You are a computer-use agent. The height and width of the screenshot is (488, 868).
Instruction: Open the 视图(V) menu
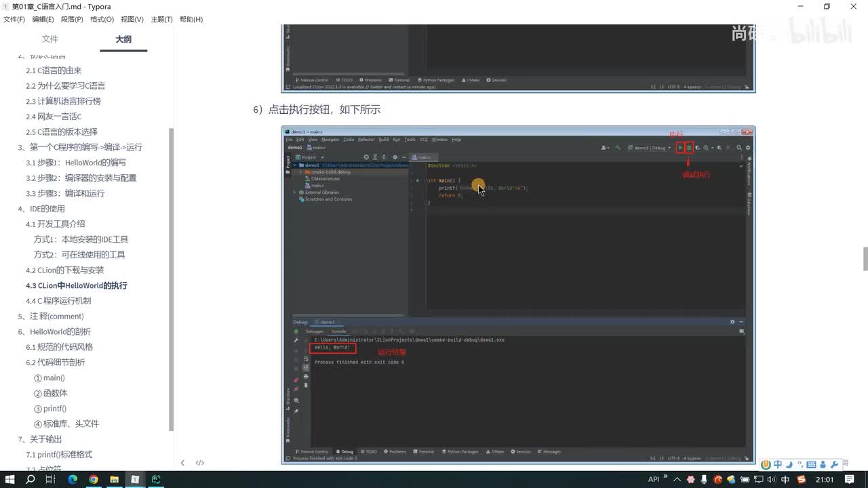coord(132,19)
